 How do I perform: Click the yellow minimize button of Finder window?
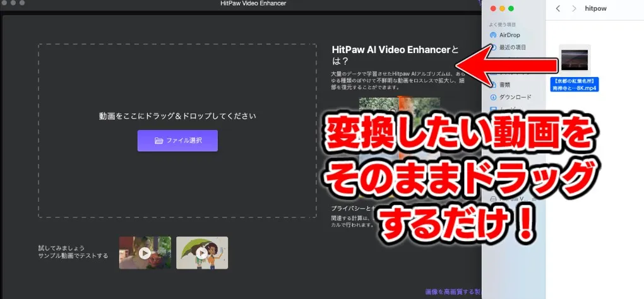click(502, 9)
